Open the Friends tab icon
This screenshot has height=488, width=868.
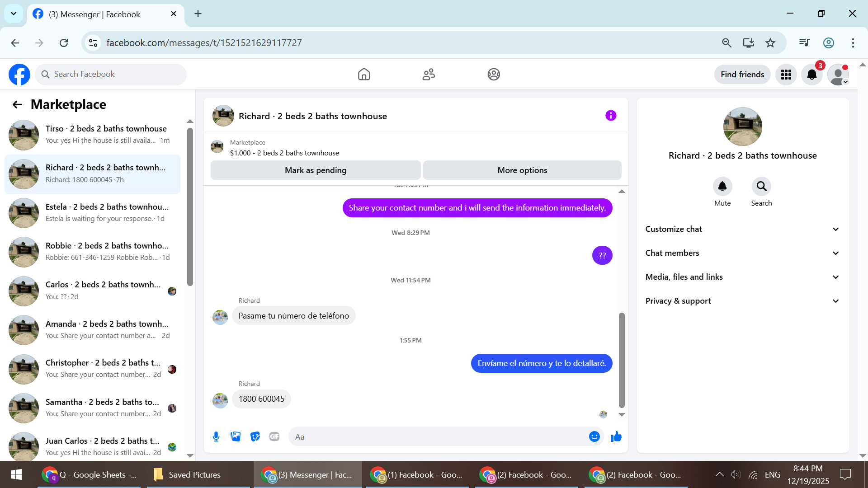pos(429,75)
